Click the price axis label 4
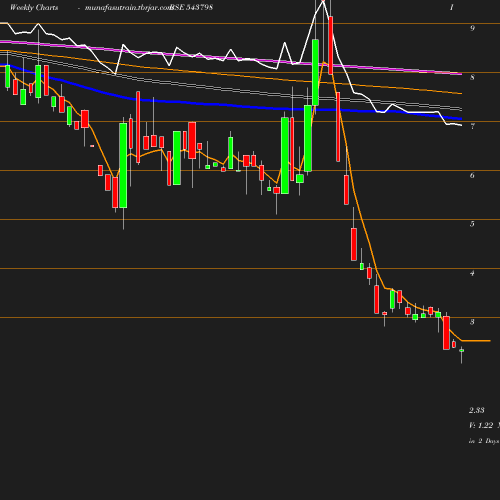This screenshot has height=500, width=500. point(472,273)
